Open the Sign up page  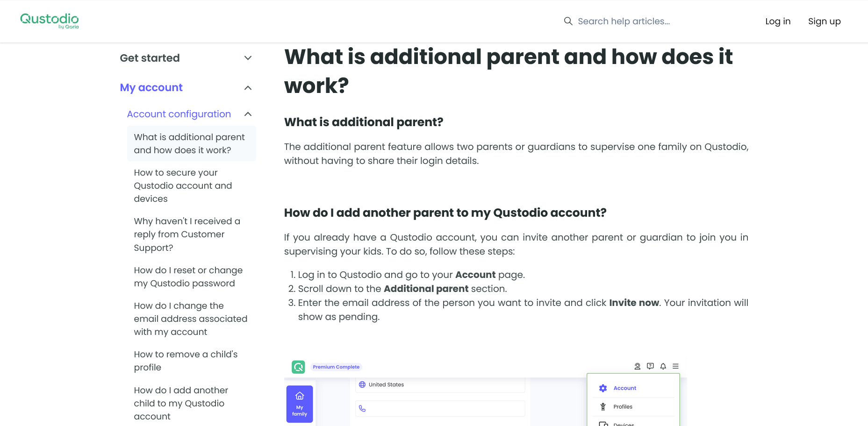click(825, 21)
